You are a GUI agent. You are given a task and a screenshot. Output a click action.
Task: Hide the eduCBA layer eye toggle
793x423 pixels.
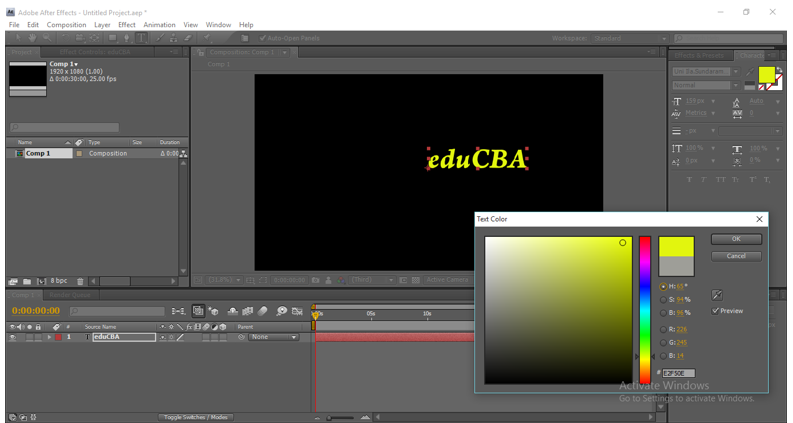coord(13,337)
